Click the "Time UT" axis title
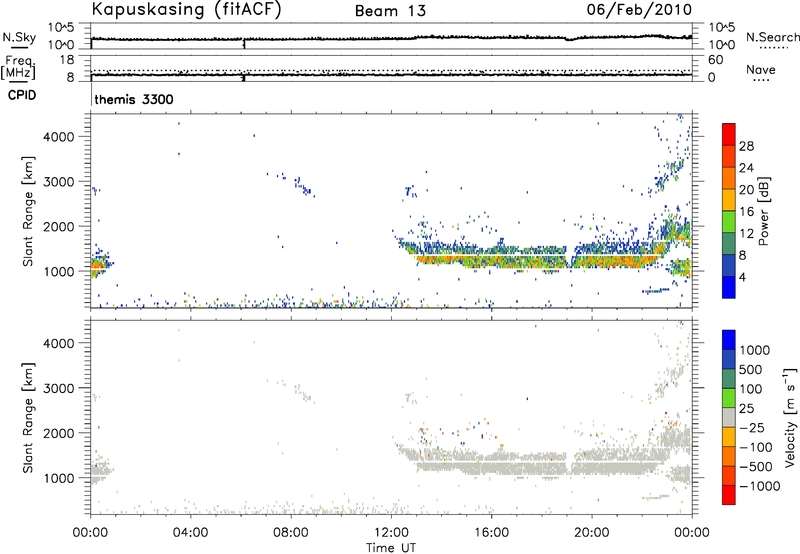This screenshot has width=800, height=554. coord(391,548)
